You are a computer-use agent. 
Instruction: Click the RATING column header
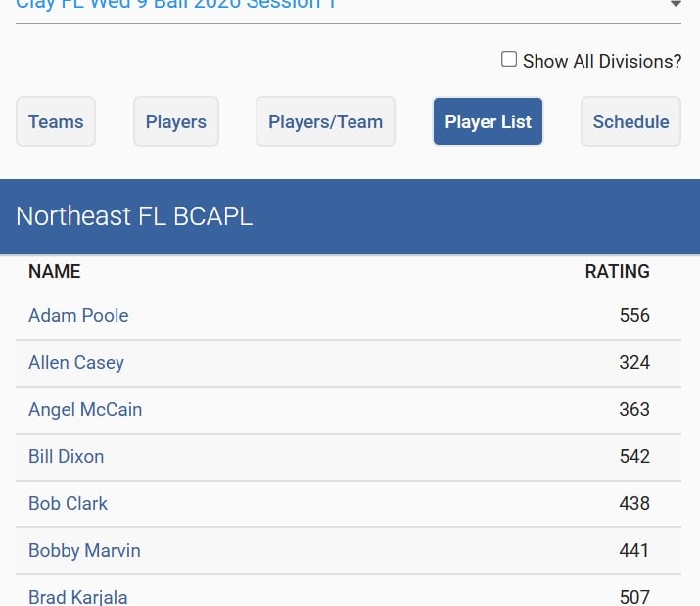(617, 271)
